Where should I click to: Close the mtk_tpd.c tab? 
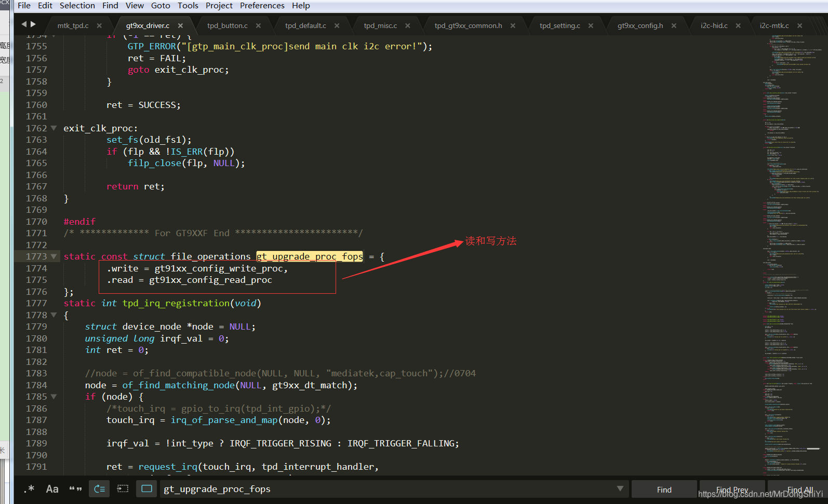click(99, 25)
